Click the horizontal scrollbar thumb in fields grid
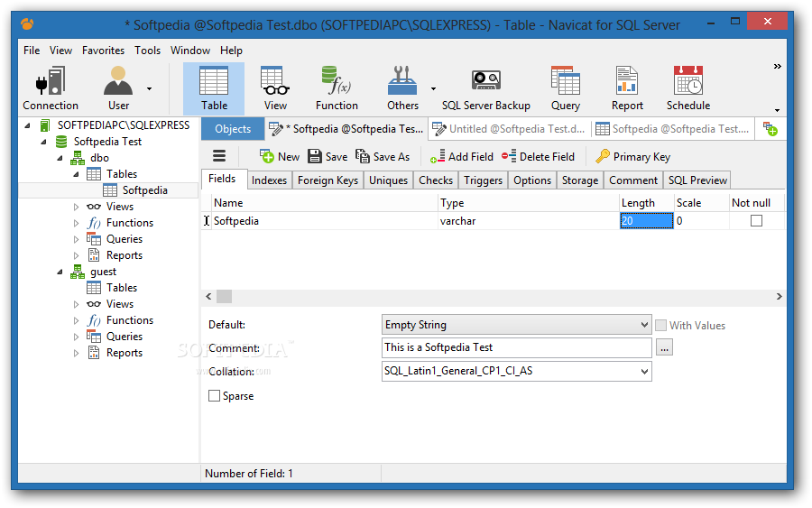This screenshot has width=812, height=508. tap(225, 296)
